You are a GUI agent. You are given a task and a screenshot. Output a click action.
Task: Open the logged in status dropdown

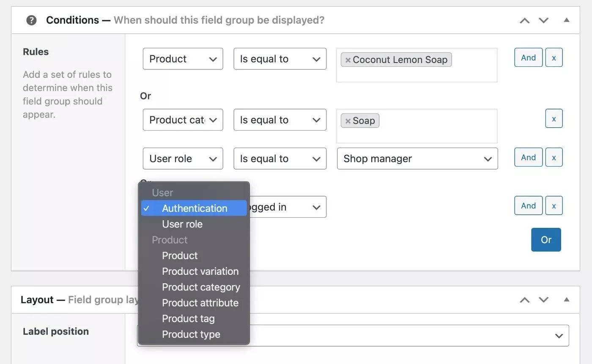288,207
